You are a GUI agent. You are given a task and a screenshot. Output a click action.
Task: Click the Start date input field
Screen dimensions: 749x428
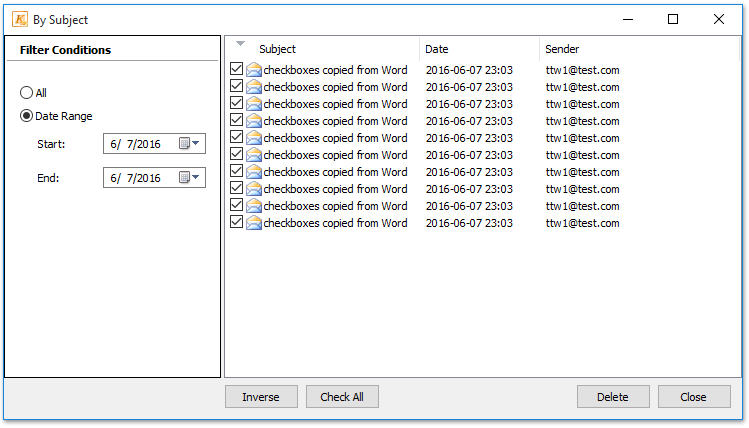154,143
